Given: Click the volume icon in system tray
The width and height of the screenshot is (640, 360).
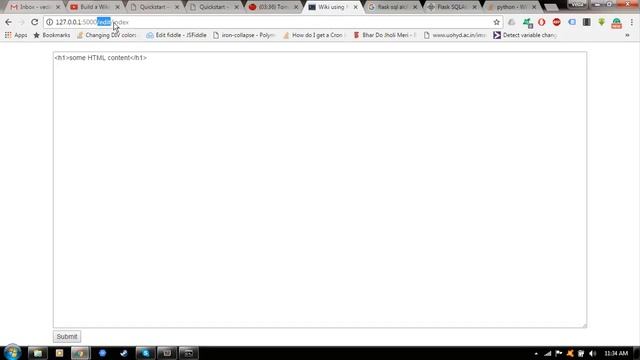Looking at the screenshot, I should [593, 353].
